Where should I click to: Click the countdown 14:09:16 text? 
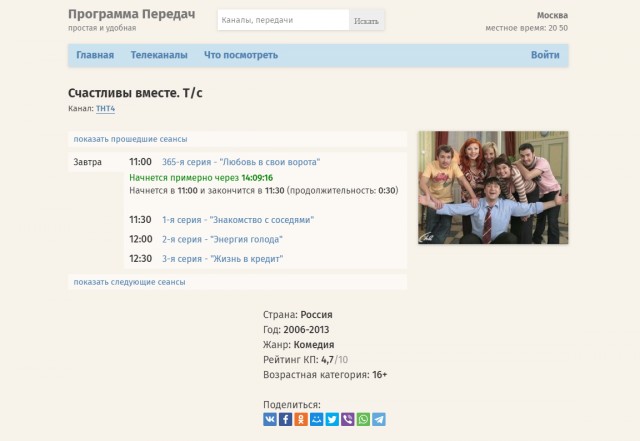point(257,178)
